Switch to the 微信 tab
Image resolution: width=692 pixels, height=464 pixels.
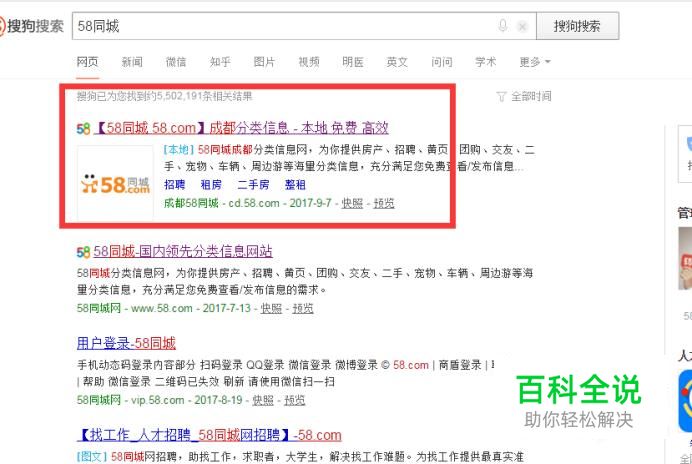coord(176,62)
